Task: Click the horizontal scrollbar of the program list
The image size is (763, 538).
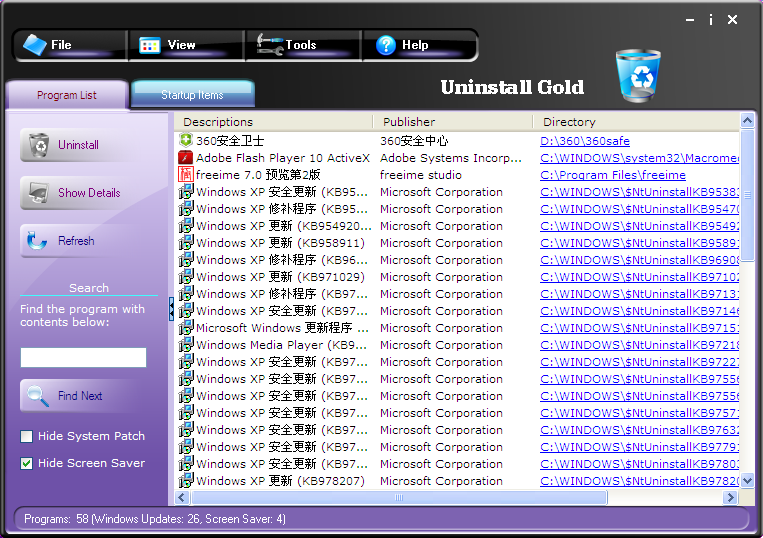Action: (400, 497)
